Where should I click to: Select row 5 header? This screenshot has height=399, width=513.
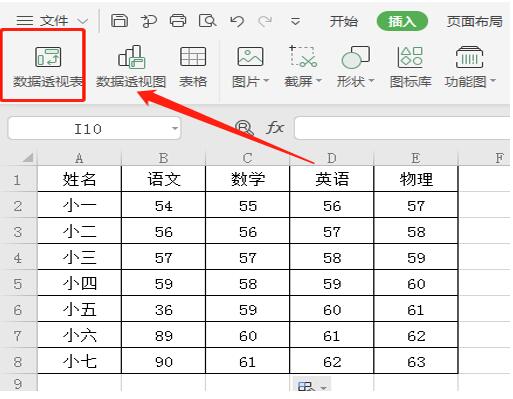[18, 284]
